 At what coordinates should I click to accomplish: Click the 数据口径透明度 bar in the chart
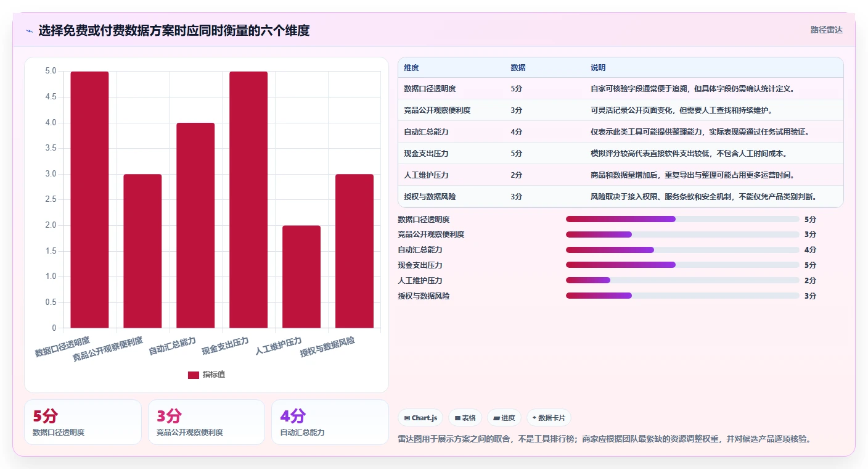[89, 199]
